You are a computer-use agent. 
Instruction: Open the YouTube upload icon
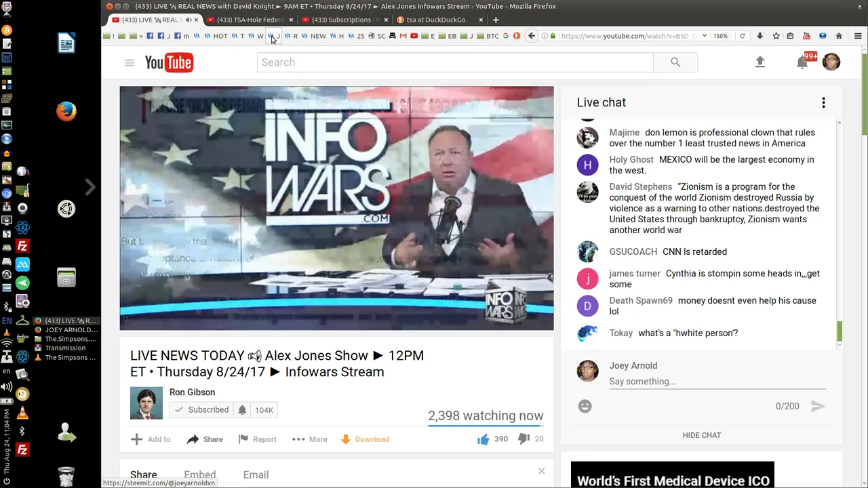point(760,62)
